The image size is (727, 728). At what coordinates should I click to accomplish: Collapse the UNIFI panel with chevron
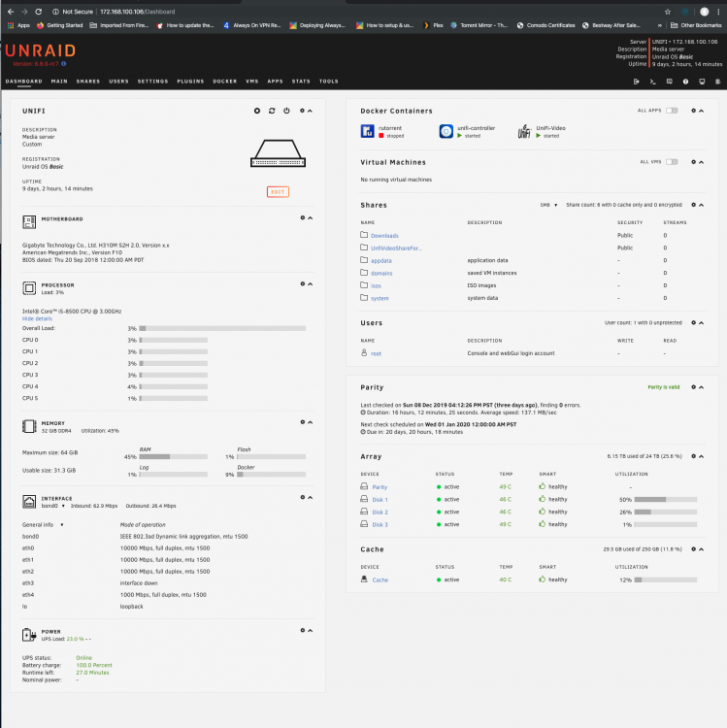tap(310, 111)
